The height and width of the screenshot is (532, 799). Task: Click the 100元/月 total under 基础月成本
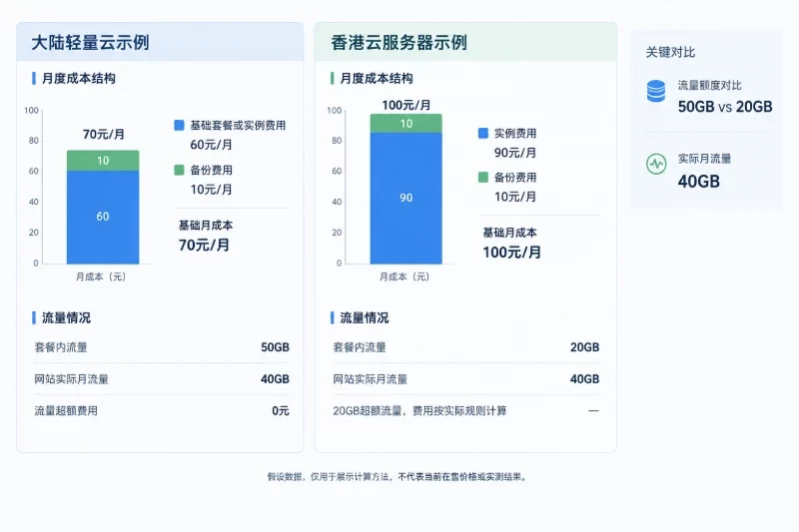pyautogui.click(x=511, y=253)
